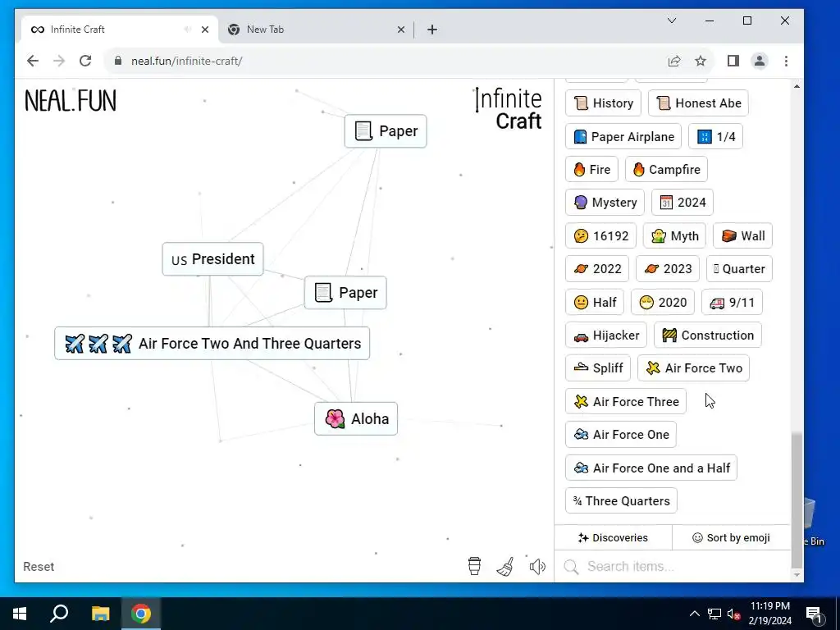The image size is (840, 630).
Task: Switch to the New Tab browser tab
Action: pos(315,30)
